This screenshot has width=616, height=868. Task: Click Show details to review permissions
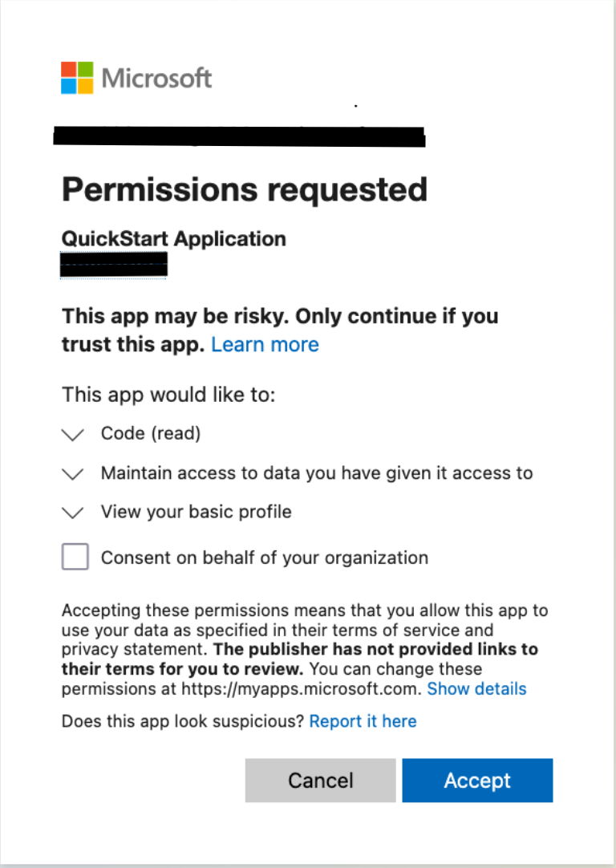point(476,688)
